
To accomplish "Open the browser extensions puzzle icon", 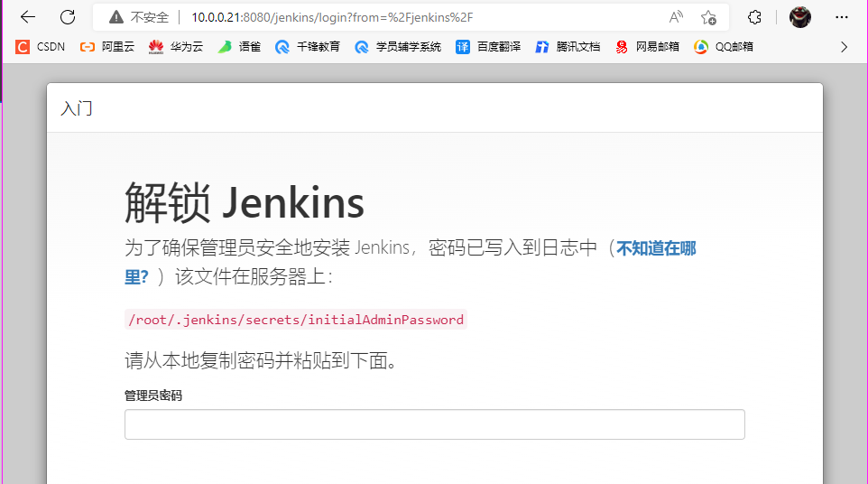I will [x=754, y=17].
